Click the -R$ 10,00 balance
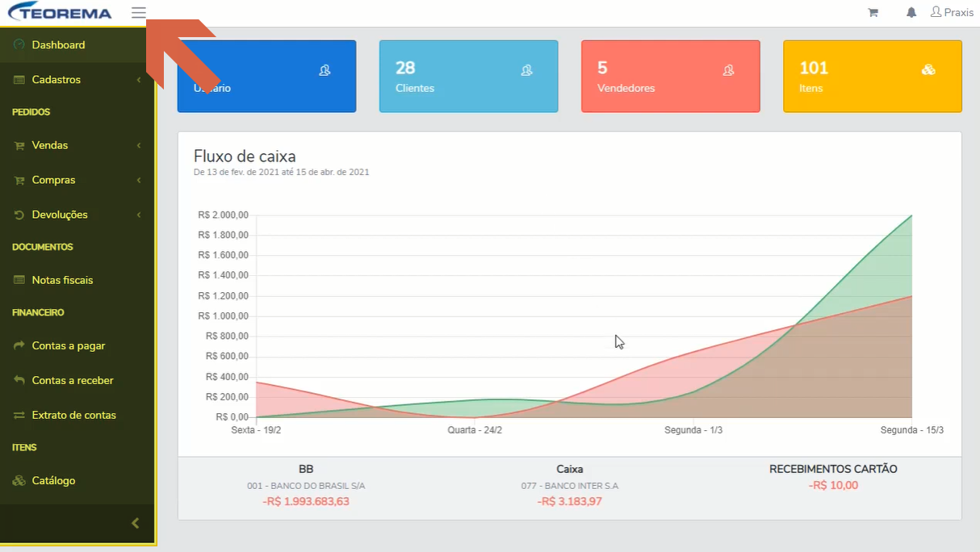This screenshot has width=980, height=552. [833, 485]
